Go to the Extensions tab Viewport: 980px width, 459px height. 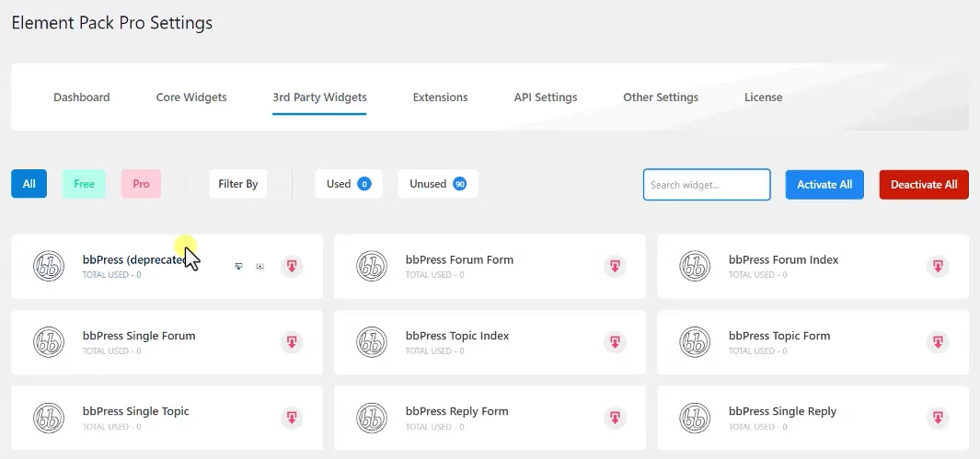[440, 98]
